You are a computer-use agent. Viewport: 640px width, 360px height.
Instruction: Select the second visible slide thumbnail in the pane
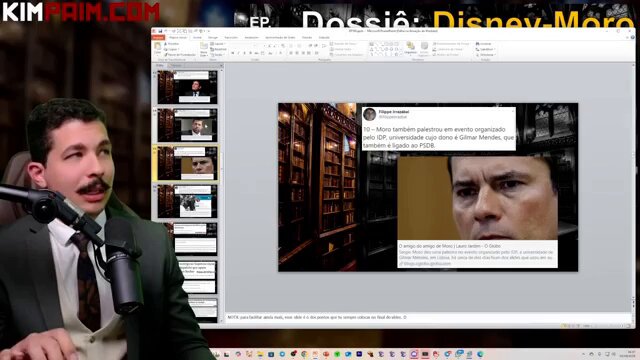tap(187, 125)
